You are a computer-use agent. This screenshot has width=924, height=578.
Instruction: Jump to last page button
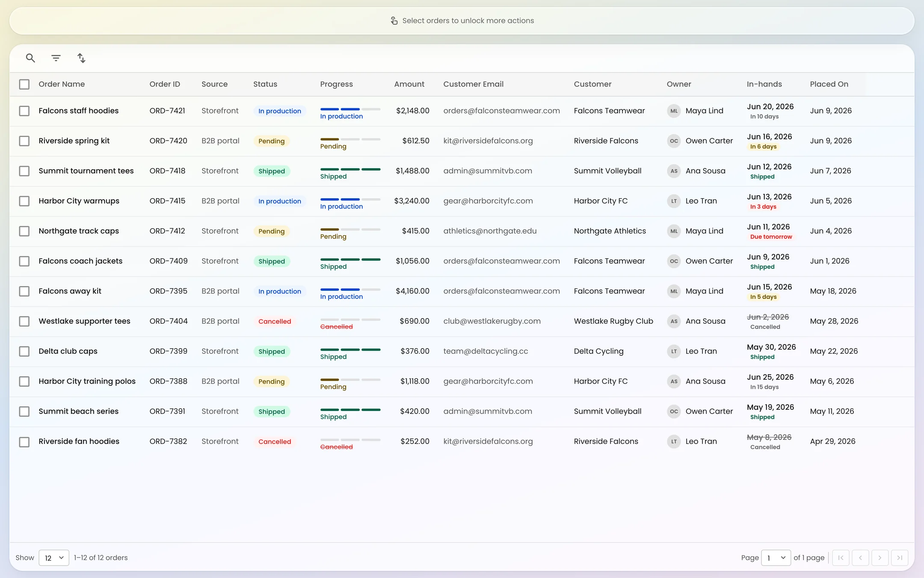click(x=900, y=557)
